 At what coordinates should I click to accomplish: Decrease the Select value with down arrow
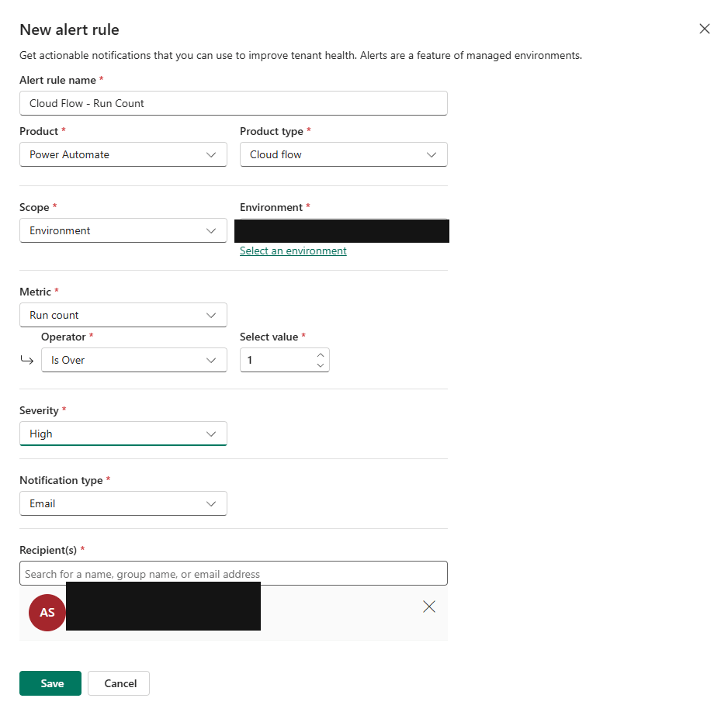pos(321,365)
